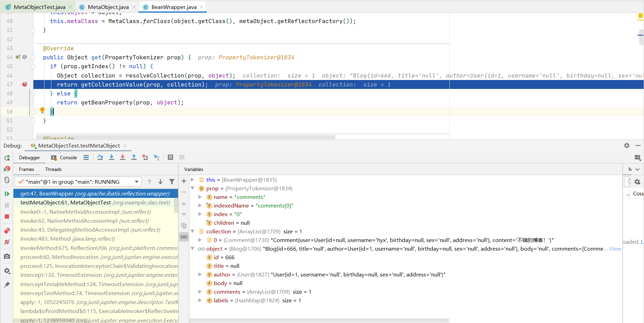Pin the debug tab

click(x=7, y=285)
